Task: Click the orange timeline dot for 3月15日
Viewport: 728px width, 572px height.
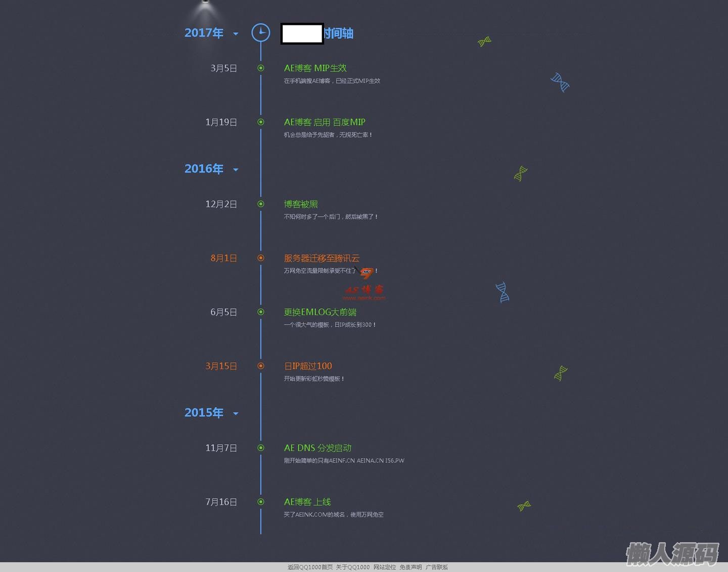Action: coord(261,366)
